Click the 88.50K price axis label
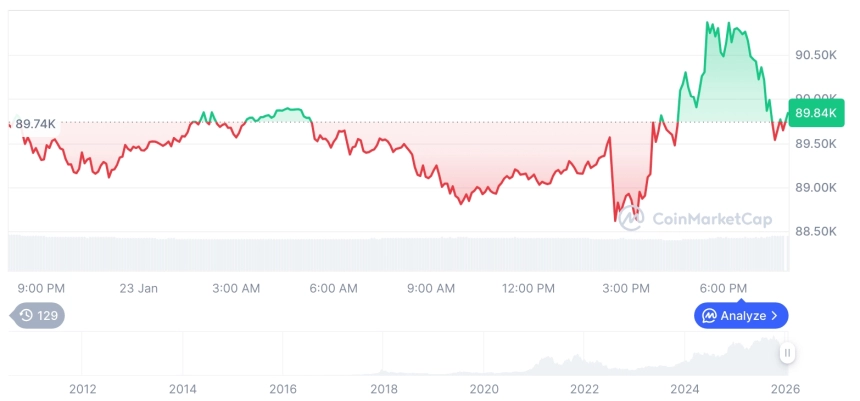The image size is (860, 401). coord(815,231)
